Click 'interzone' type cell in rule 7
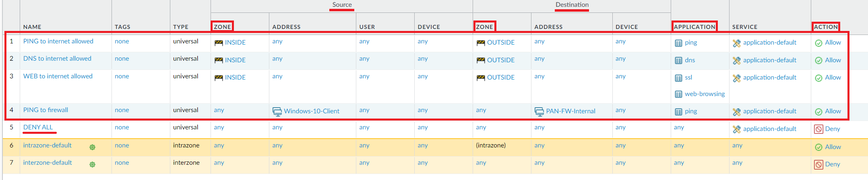Viewport: 868px width, 180px height. tap(186, 163)
